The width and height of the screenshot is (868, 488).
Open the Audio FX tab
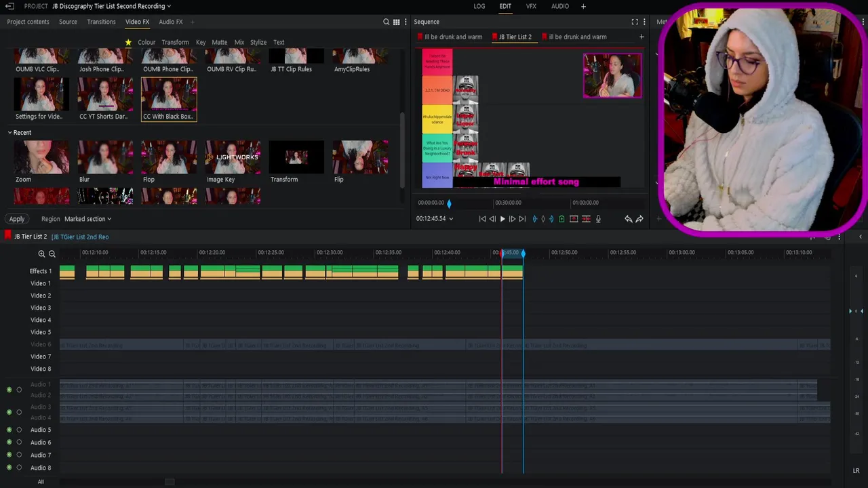(171, 22)
